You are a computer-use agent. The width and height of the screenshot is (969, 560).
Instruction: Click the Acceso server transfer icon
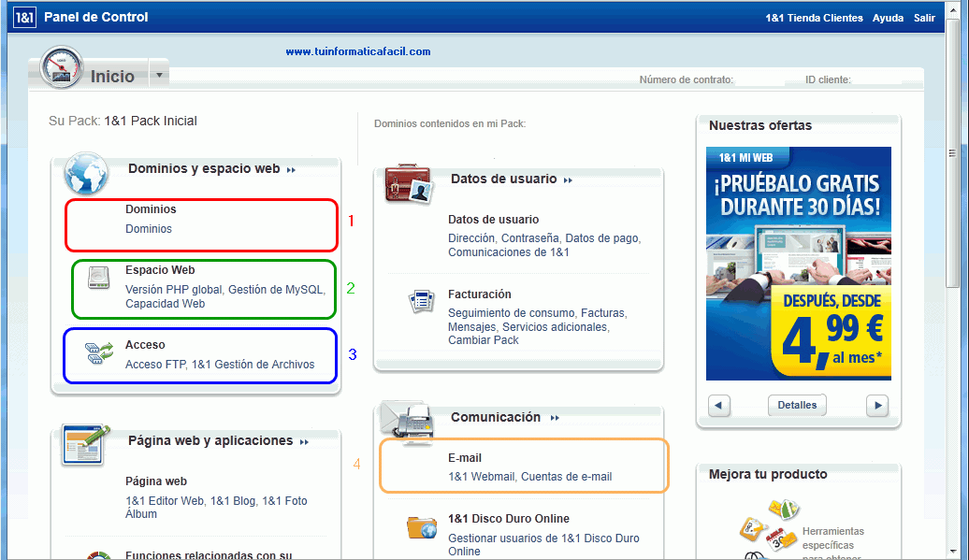[99, 352]
